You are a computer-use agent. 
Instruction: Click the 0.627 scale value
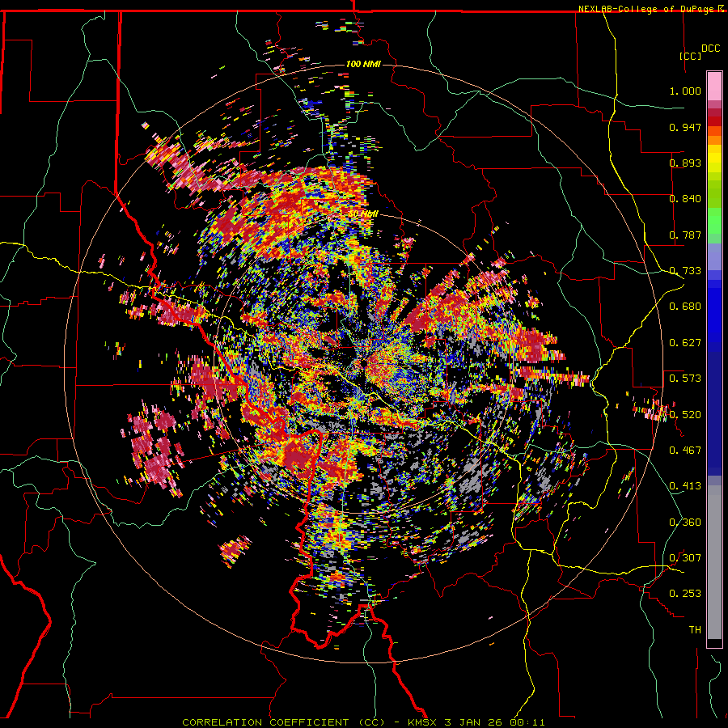coord(685,343)
